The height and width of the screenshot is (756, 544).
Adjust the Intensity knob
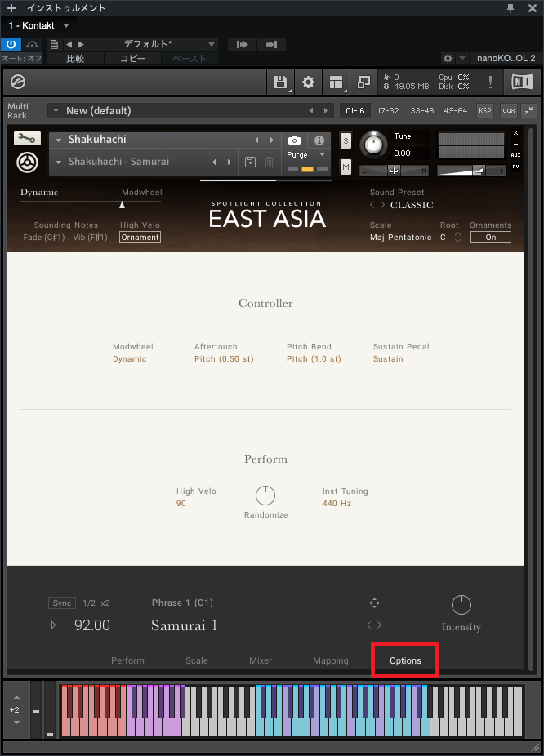(x=461, y=605)
